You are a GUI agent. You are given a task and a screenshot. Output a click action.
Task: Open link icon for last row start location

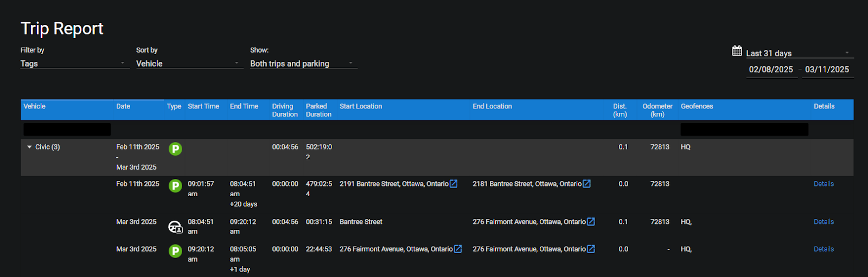click(458, 249)
